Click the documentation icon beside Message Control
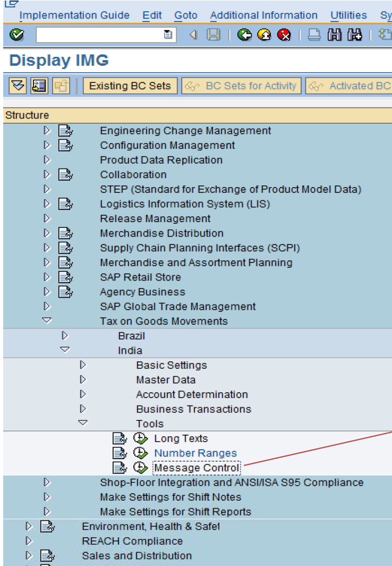This screenshot has width=392, height=566. click(120, 468)
